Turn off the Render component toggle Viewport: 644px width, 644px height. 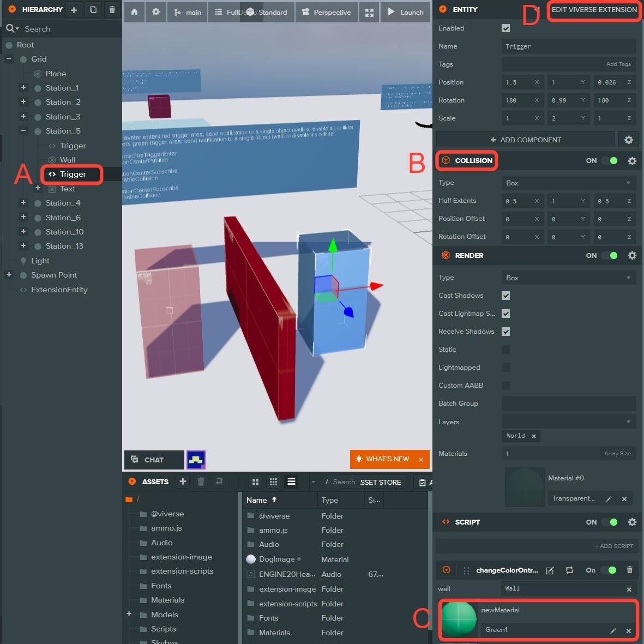pyautogui.click(x=610, y=255)
